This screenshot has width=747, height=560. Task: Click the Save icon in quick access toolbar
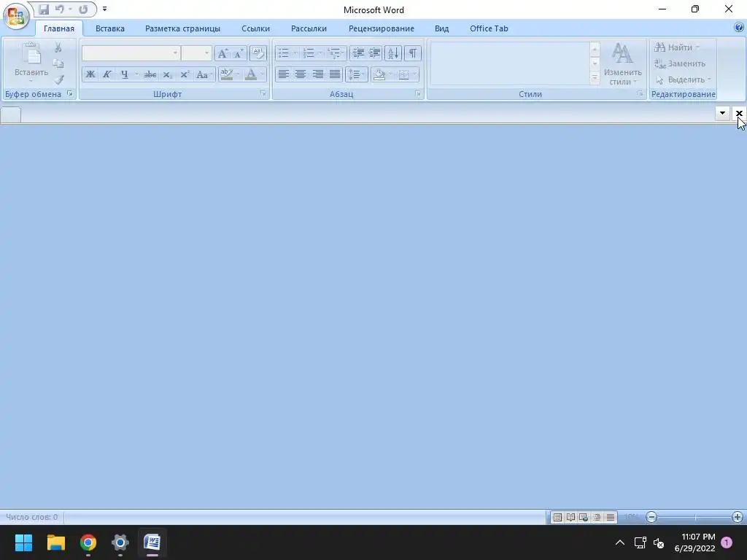tap(44, 9)
